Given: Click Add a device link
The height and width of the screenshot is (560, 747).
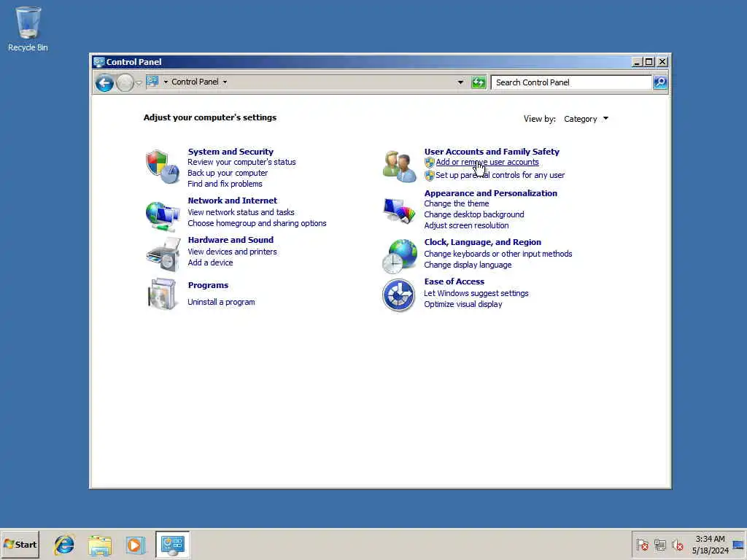Looking at the screenshot, I should point(210,262).
